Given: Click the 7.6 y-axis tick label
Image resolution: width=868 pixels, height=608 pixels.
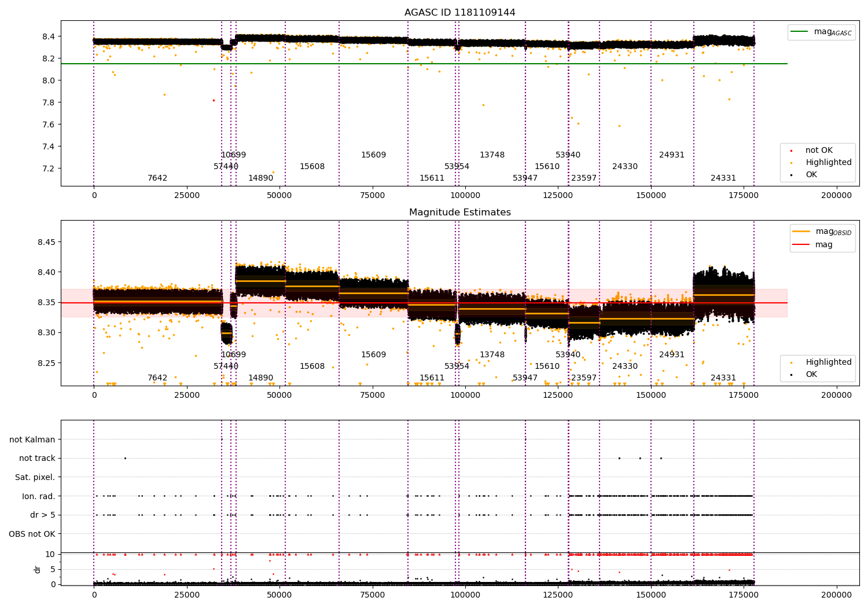Looking at the screenshot, I should [49, 124].
